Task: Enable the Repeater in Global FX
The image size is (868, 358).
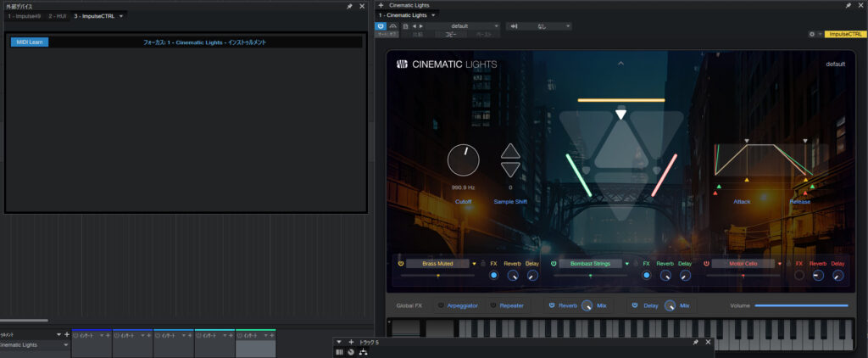Action: click(x=494, y=305)
